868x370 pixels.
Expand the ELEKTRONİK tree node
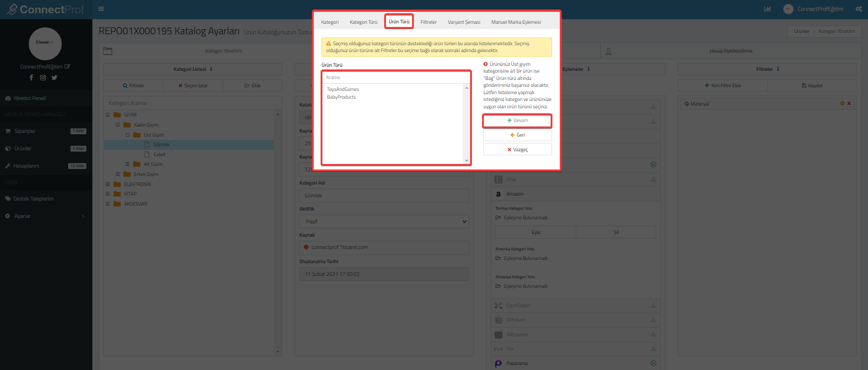click(x=108, y=184)
